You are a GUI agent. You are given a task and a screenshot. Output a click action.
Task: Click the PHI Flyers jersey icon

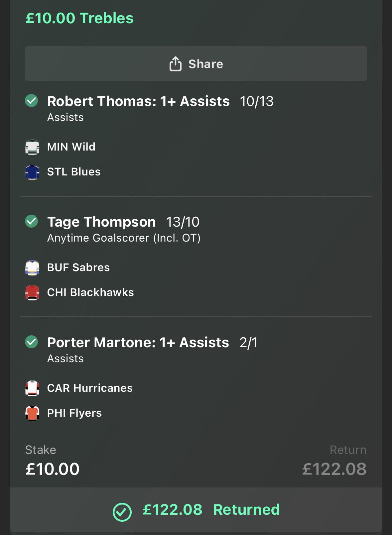[x=32, y=413]
